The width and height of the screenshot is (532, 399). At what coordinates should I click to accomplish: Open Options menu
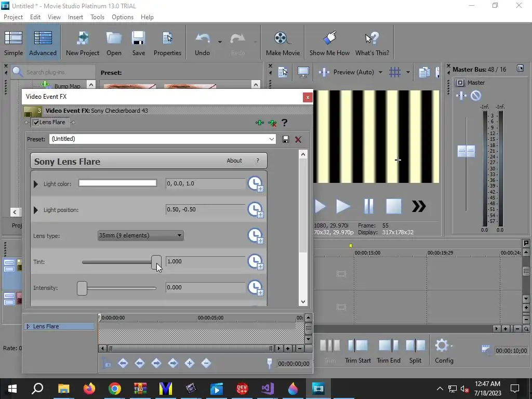(123, 17)
